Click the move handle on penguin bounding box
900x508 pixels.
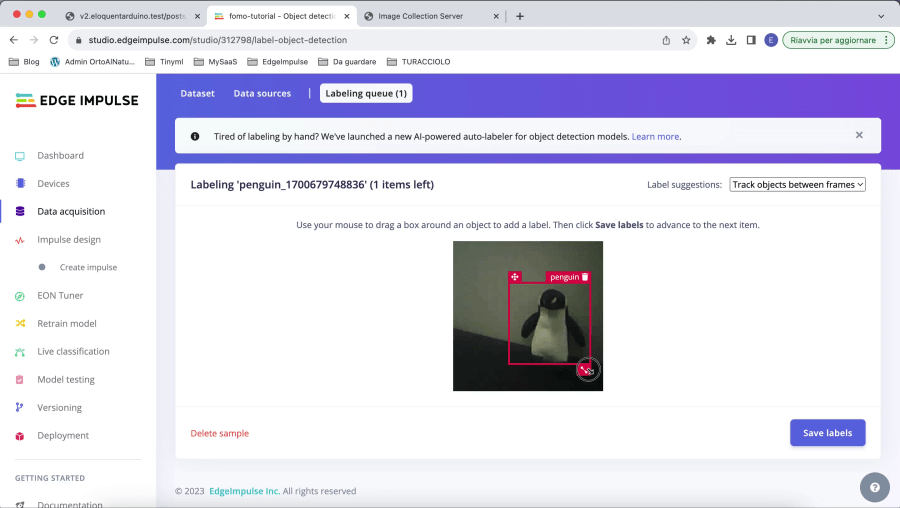click(x=515, y=277)
